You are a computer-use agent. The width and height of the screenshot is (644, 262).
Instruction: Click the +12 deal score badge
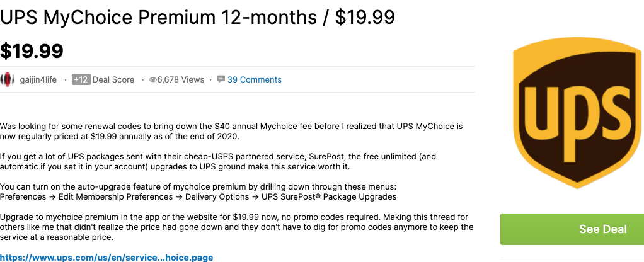(x=81, y=79)
